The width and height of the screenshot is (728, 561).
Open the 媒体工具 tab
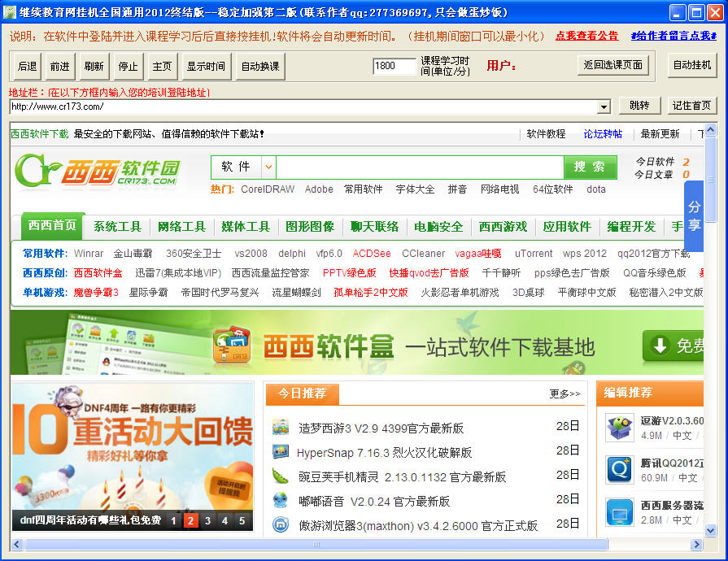[246, 227]
